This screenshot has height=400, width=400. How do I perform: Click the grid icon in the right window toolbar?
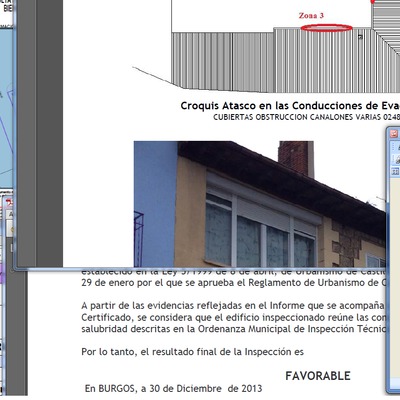pos(396,171)
